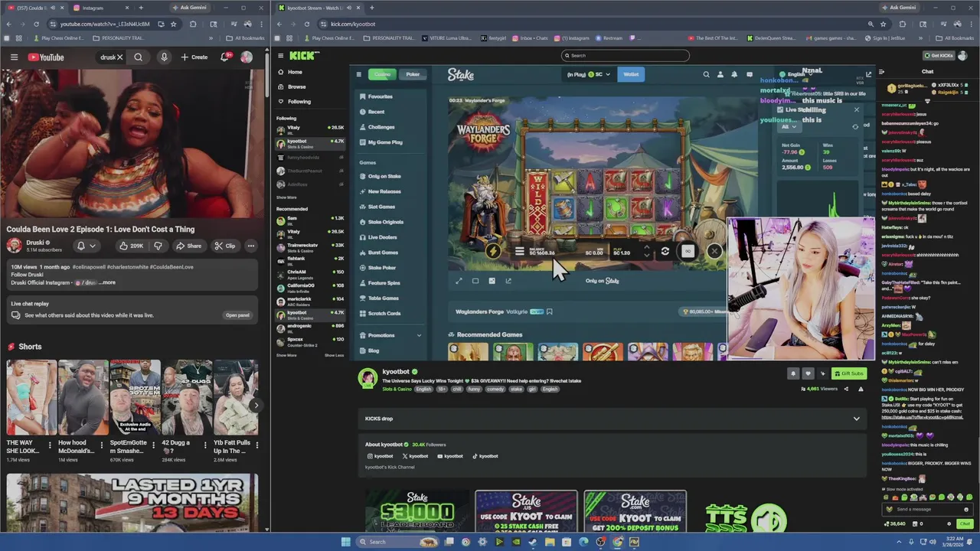Screen dimensions: 980x551
Task: Click the Stake Wallet button
Action: click(631, 74)
